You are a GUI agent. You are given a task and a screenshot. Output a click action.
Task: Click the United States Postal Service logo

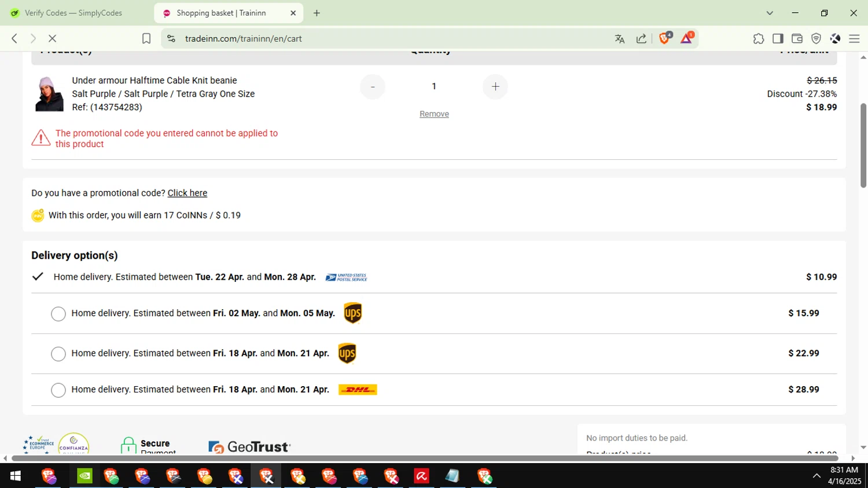pos(346,277)
